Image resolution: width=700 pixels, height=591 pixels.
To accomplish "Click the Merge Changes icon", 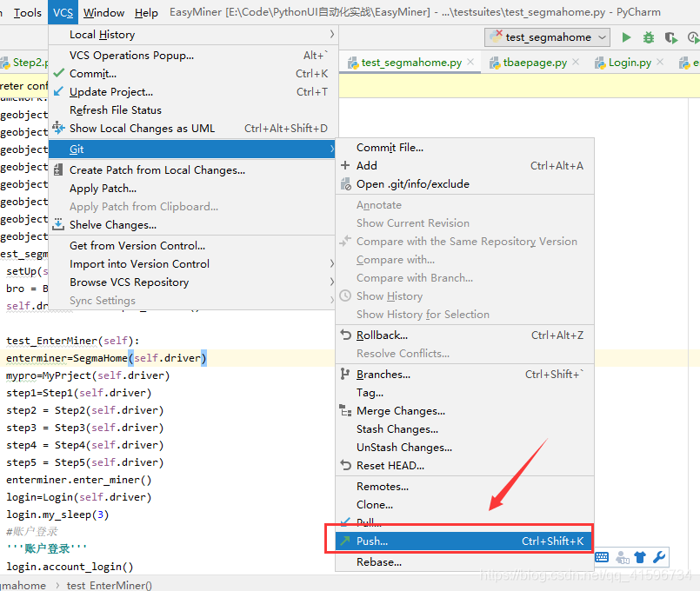I will (345, 410).
